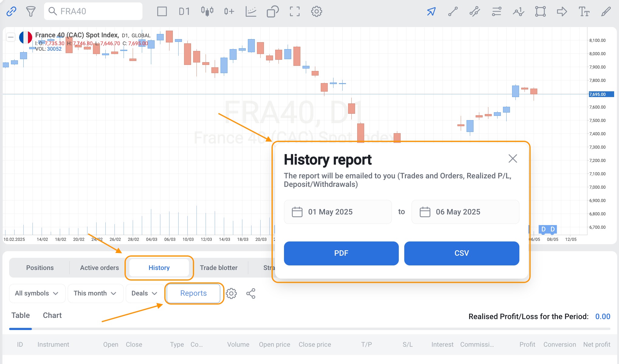Expand the This month period dropdown

[x=95, y=293]
